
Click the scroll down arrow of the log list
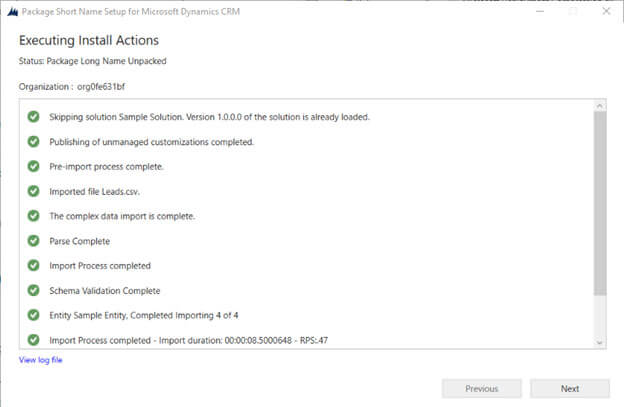(x=600, y=343)
